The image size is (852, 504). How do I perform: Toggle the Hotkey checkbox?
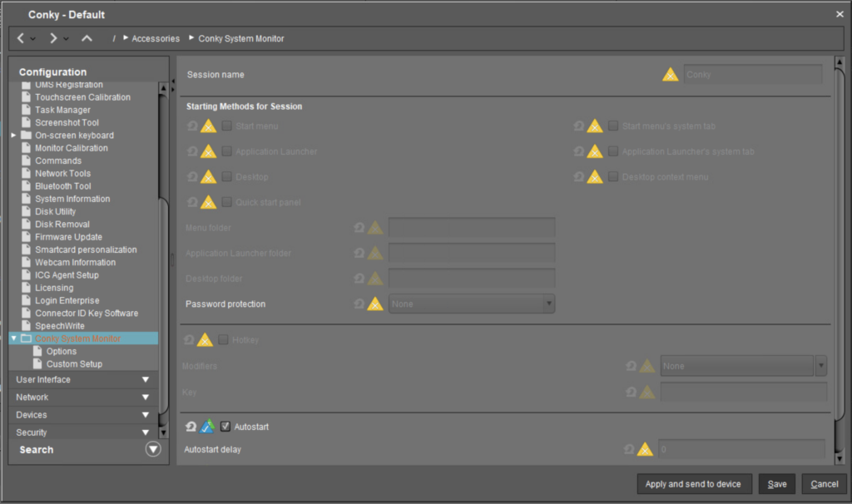[223, 340]
